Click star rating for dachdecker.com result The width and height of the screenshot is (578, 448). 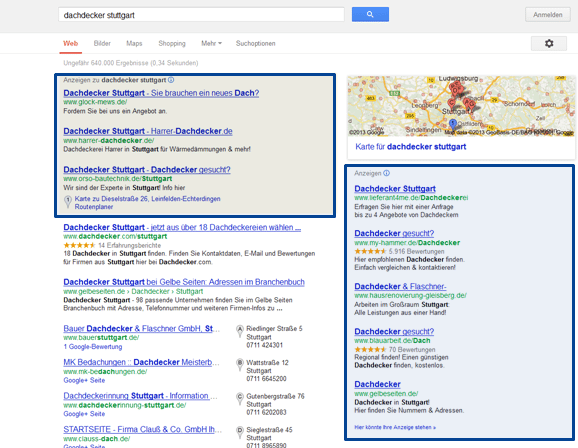(79, 245)
